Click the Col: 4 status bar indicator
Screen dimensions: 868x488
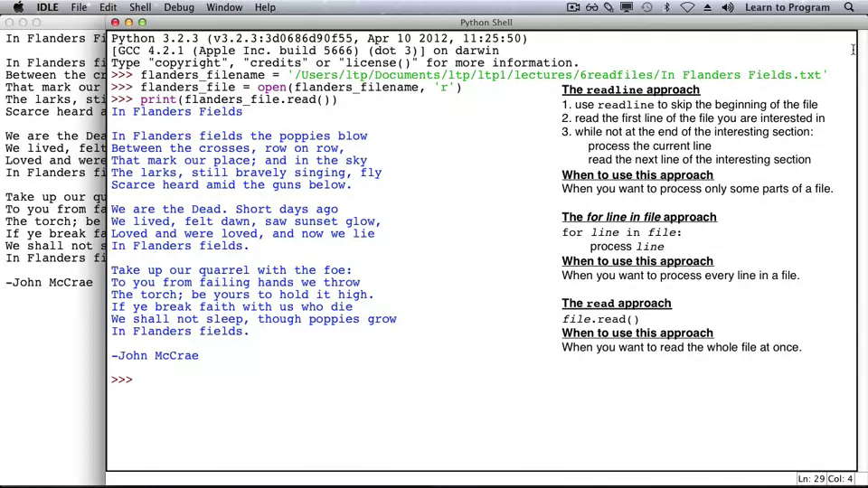pos(840,479)
